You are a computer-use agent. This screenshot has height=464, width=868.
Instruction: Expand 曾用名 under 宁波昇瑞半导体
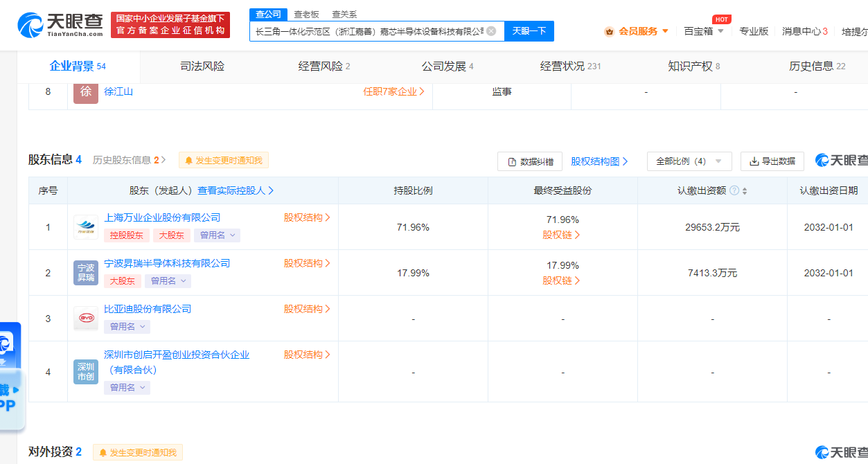[168, 281]
